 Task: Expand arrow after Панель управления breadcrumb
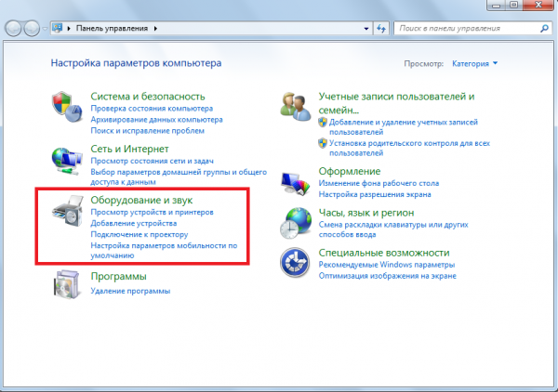155,29
